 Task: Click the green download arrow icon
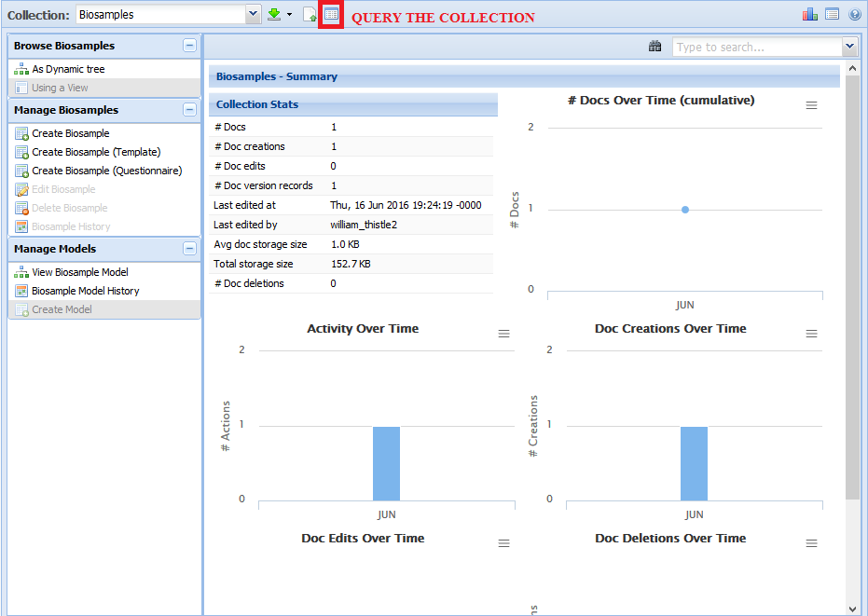point(274,15)
